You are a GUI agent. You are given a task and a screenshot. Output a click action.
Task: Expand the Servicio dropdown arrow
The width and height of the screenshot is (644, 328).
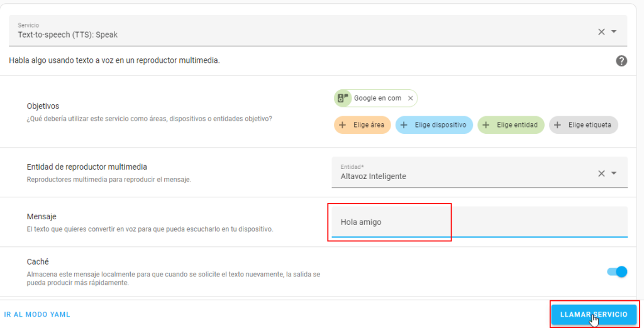614,31
